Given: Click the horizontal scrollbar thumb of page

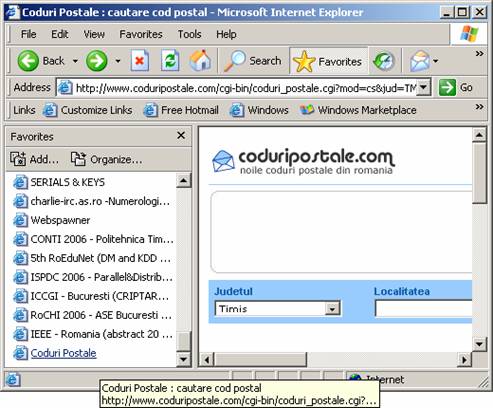Looking at the screenshot, I should coord(261,360).
